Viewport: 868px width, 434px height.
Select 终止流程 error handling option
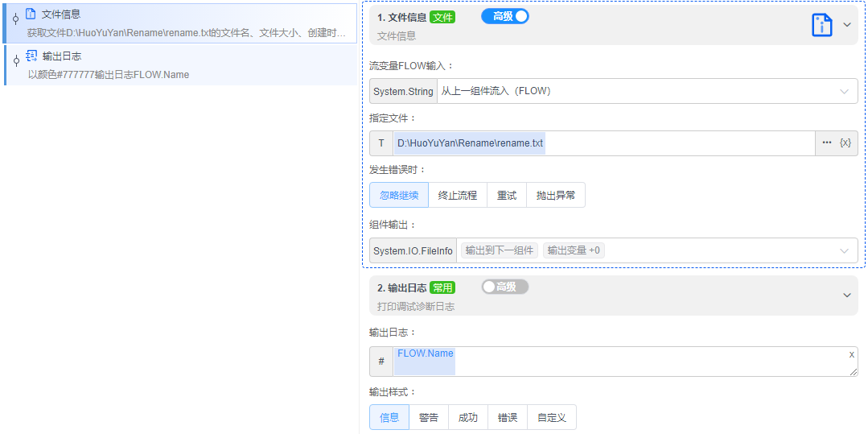coord(458,195)
